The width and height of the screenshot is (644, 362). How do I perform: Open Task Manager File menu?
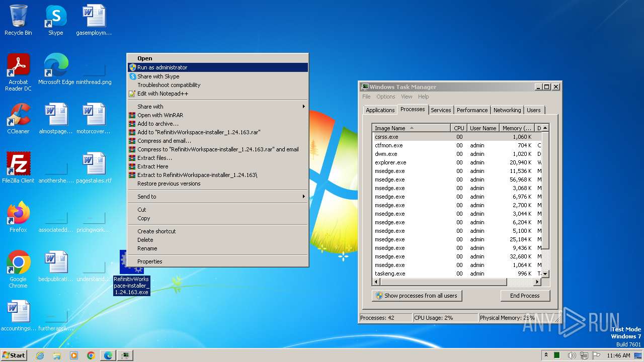pos(366,97)
